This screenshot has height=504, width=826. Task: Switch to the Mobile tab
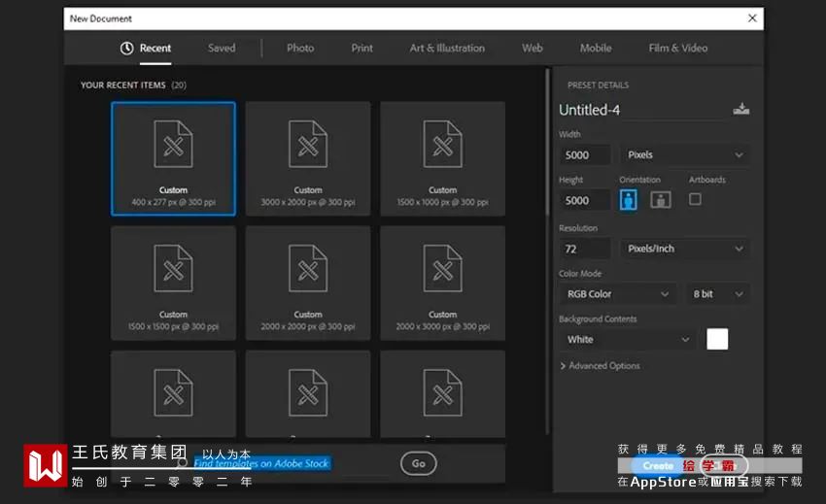(596, 48)
